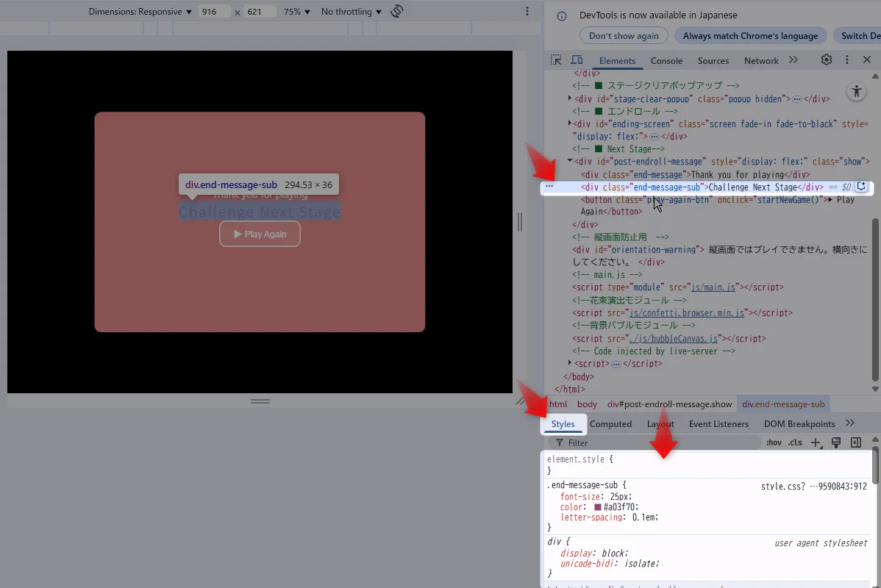Open DevTools settings gear
This screenshot has height=588, width=881.
[827, 60]
